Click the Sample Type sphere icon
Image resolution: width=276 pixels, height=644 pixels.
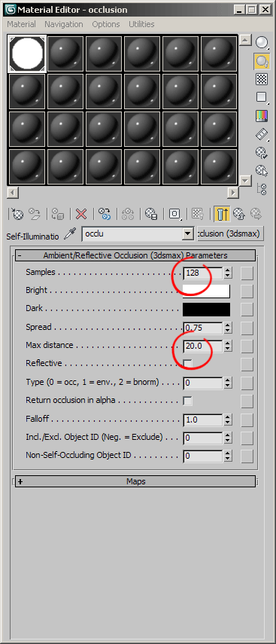point(262,42)
